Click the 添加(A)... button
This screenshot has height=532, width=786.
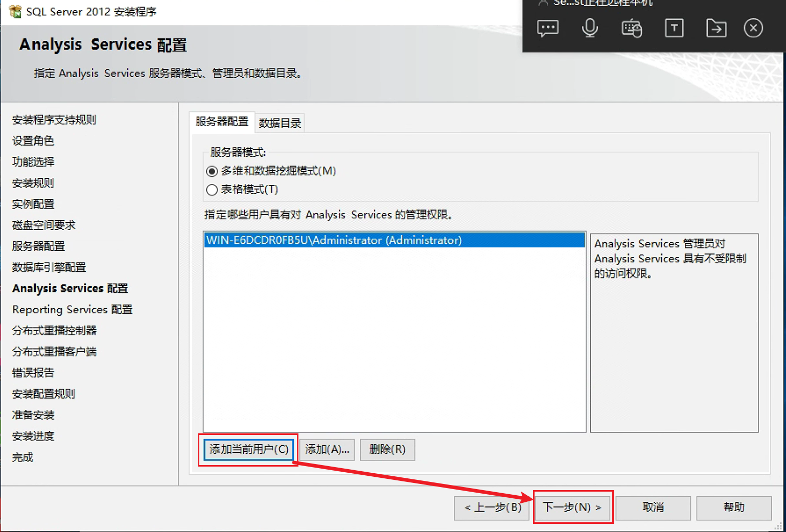click(327, 449)
